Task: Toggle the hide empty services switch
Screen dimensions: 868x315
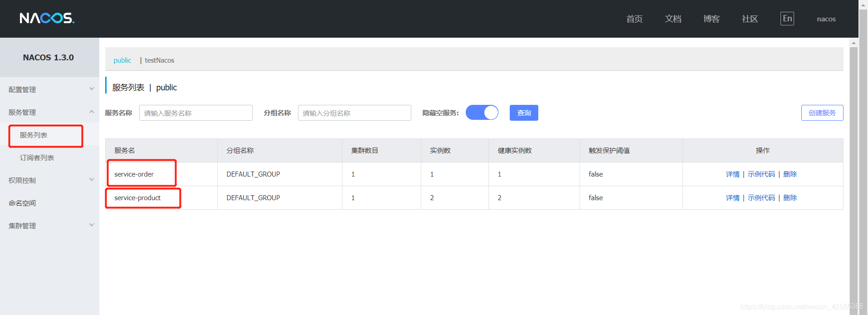Action: pos(482,113)
